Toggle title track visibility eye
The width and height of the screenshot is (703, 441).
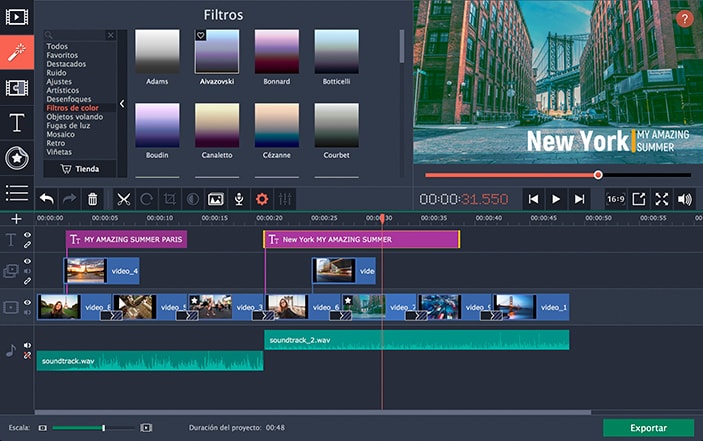[27, 235]
